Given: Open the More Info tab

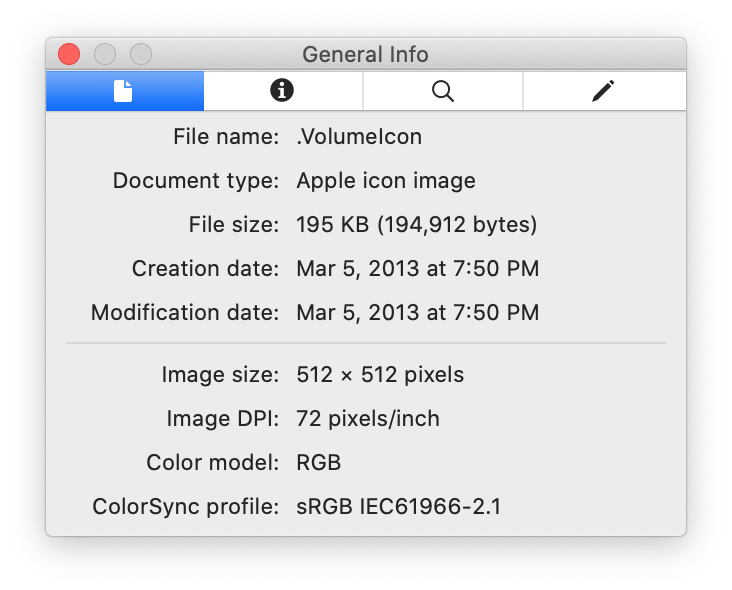Looking at the screenshot, I should (282, 91).
